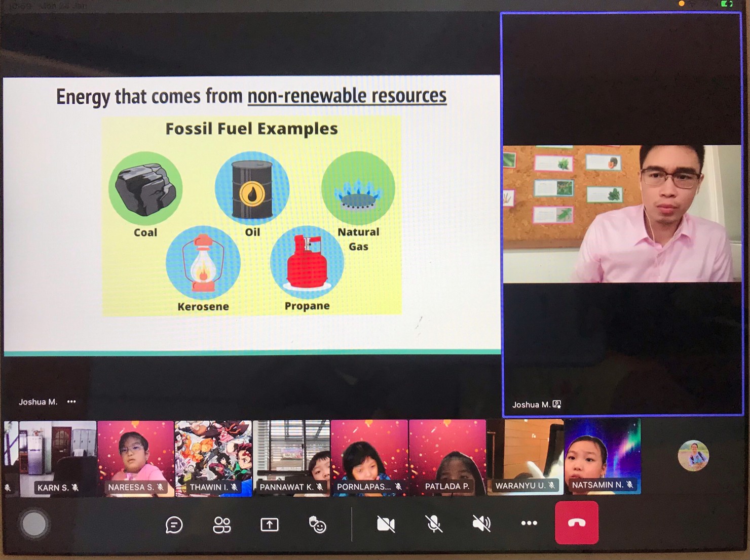Hang up the call
The height and width of the screenshot is (560, 750).
coord(576,523)
